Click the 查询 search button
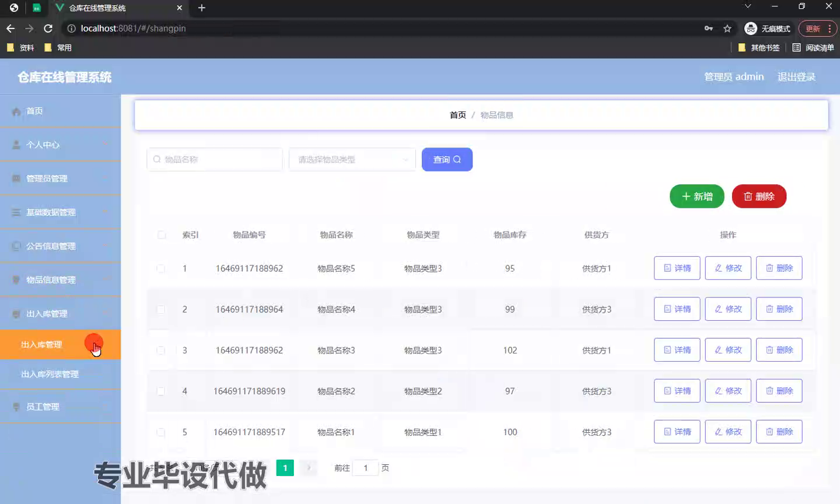Screen dimensions: 840x504 point(447,159)
